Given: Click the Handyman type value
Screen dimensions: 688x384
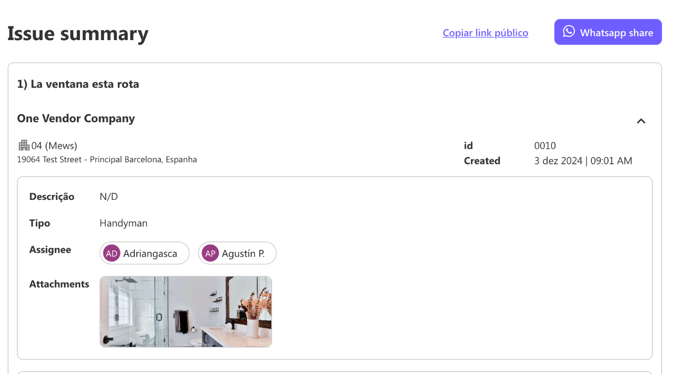Looking at the screenshot, I should [123, 223].
